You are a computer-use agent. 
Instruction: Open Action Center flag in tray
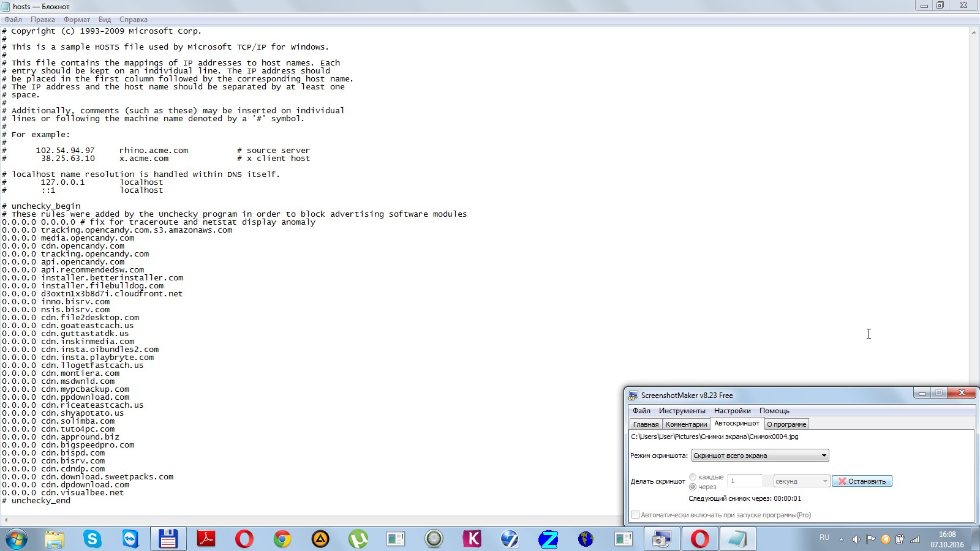(x=870, y=539)
